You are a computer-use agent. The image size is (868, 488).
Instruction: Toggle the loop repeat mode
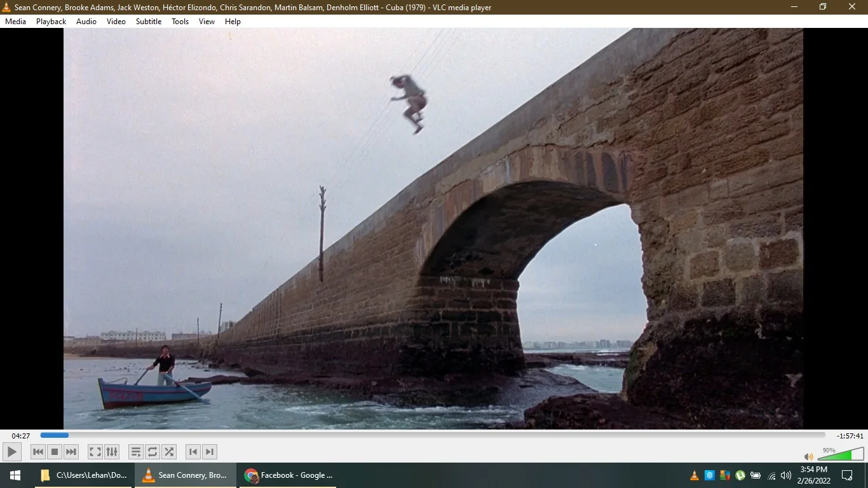(x=153, y=452)
